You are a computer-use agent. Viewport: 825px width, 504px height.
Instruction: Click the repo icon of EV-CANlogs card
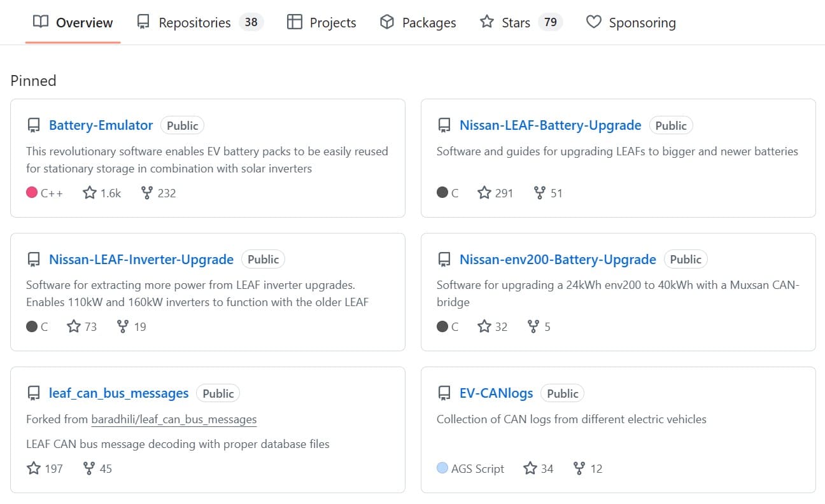(x=444, y=394)
